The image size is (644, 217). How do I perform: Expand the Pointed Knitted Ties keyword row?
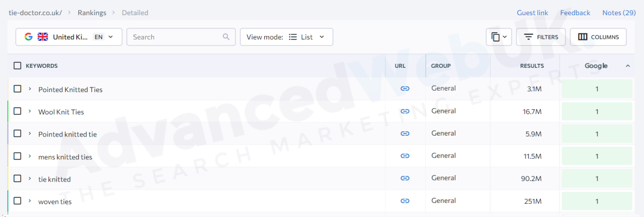tap(30, 89)
